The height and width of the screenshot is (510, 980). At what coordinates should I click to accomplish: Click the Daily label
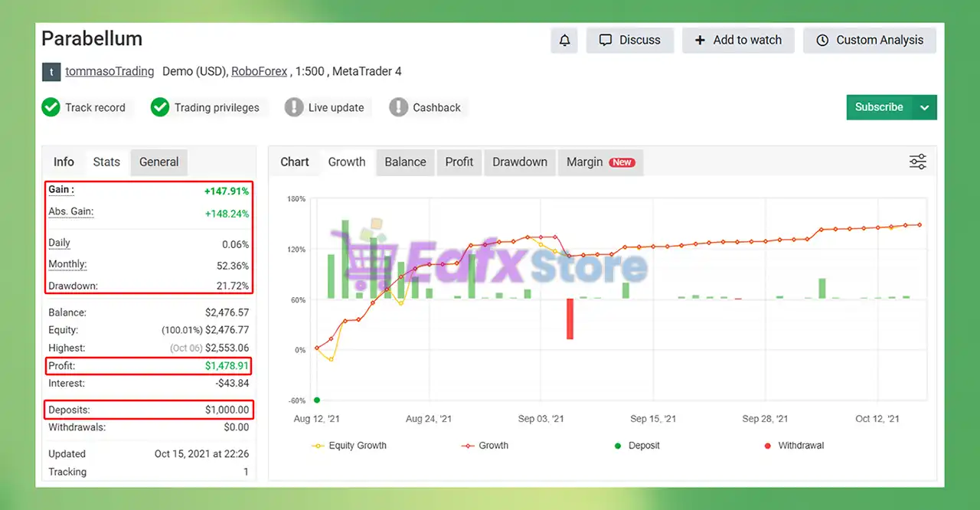coord(59,243)
